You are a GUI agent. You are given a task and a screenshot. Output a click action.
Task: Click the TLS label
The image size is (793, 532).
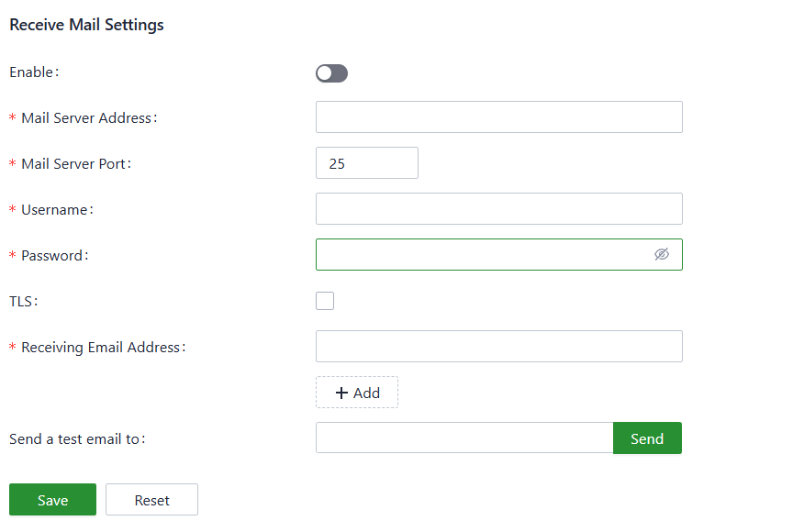[24, 301]
